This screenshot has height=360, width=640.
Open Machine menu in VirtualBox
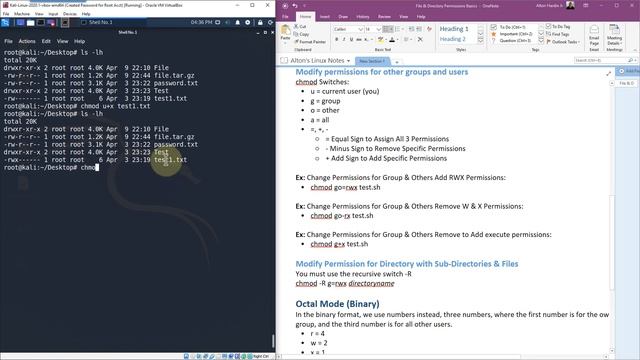pyautogui.click(x=22, y=13)
